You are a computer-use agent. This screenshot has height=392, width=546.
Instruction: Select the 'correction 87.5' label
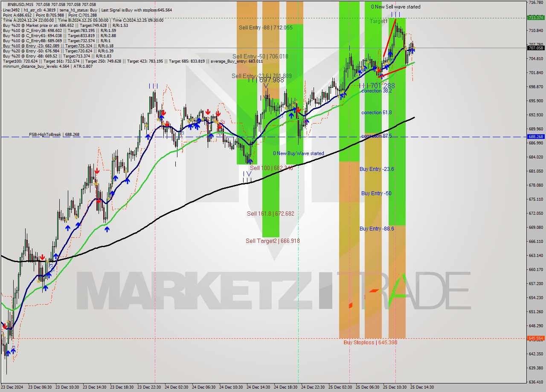tap(376, 136)
